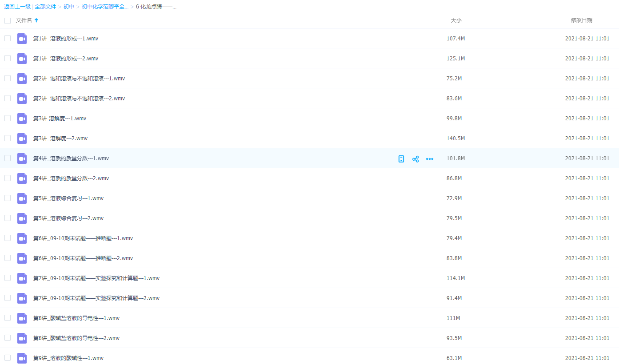The image size is (619, 364).
Task: Open the 初中化学范卿平全... breadcrumb folder
Action: point(105,7)
